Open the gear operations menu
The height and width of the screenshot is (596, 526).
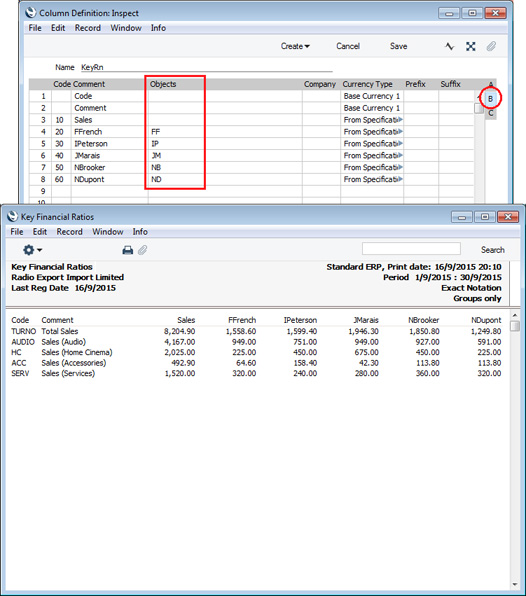point(32,250)
